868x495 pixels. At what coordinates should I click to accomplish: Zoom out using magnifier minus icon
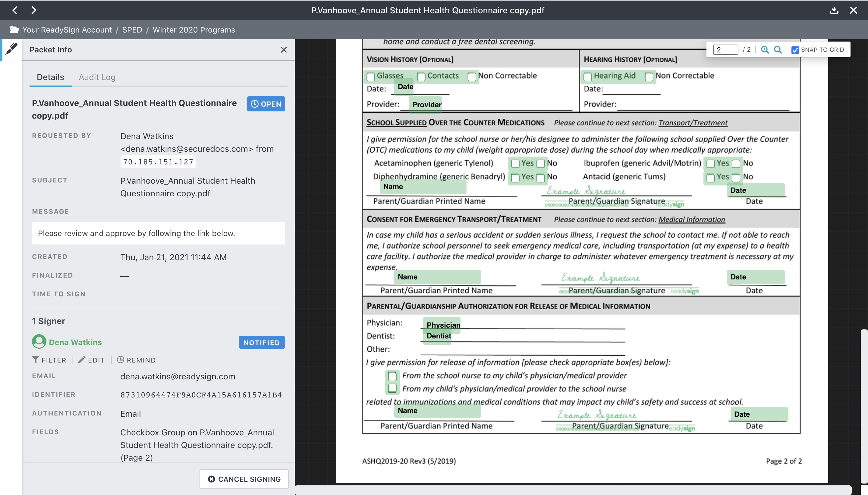(778, 50)
